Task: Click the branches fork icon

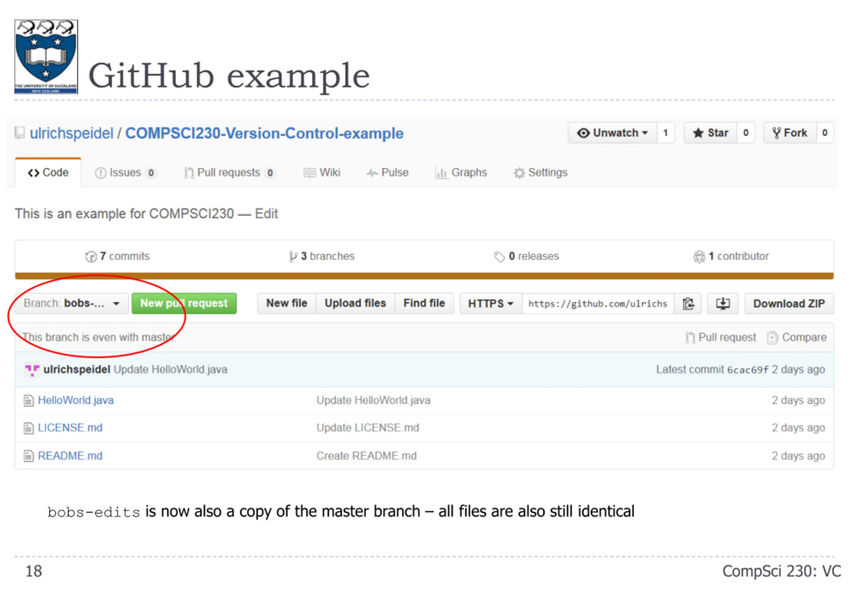Action: [x=293, y=256]
